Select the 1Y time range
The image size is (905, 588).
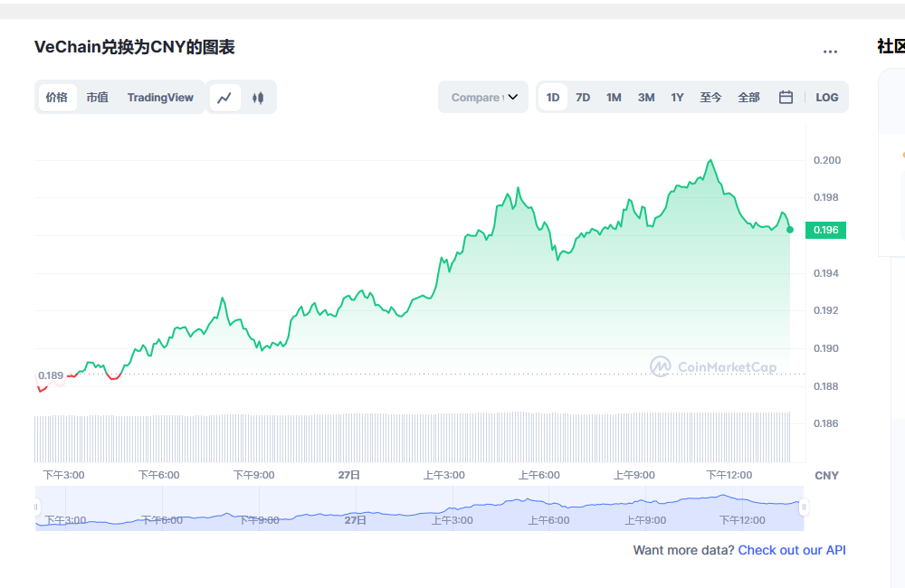(677, 98)
